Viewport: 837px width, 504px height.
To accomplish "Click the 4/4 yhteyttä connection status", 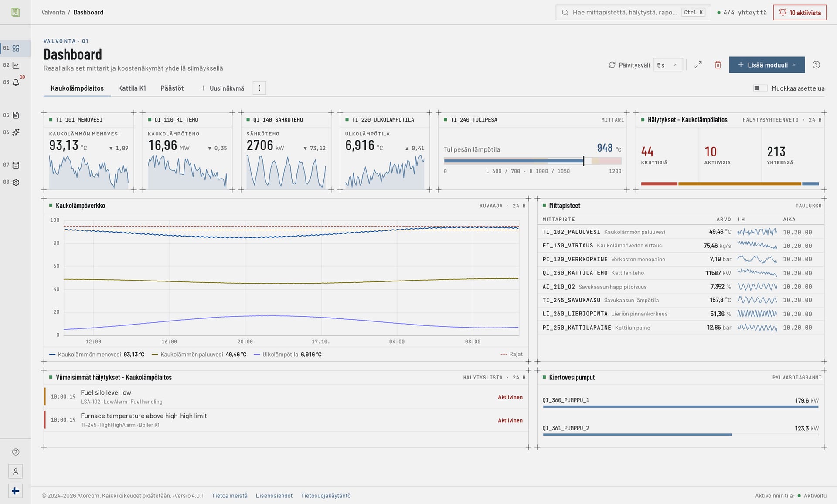I will (742, 12).
